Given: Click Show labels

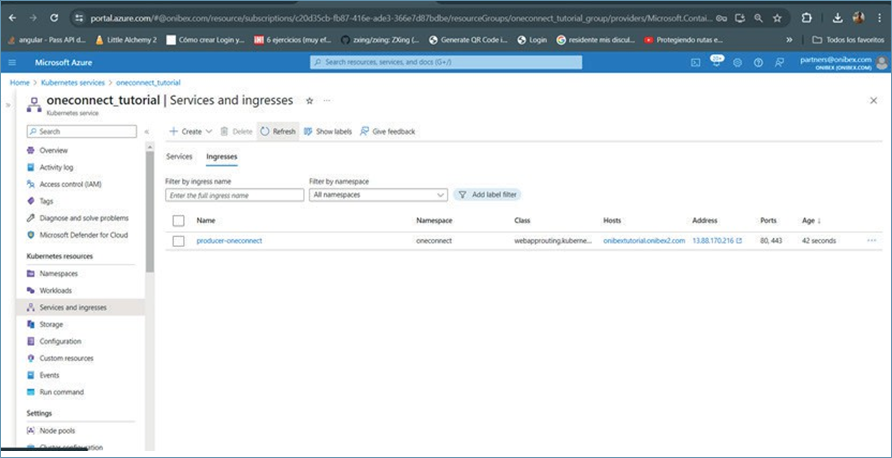Looking at the screenshot, I should coord(328,131).
